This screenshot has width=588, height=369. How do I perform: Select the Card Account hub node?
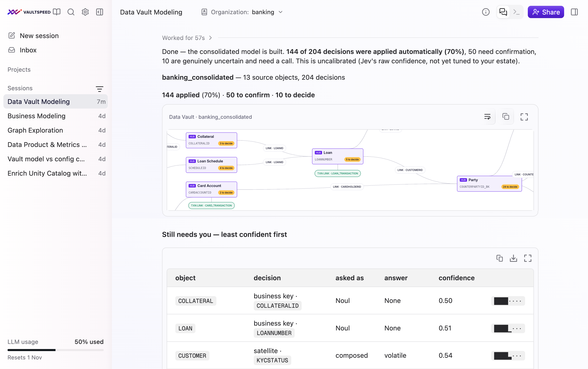pyautogui.click(x=211, y=189)
